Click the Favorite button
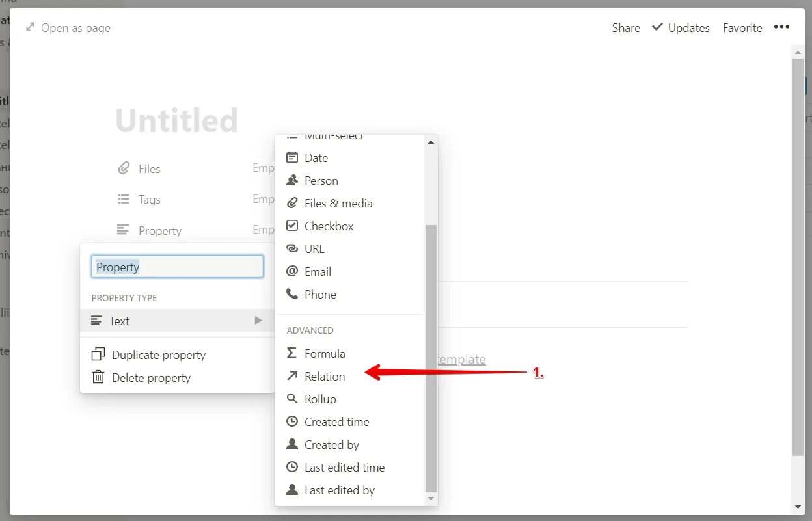This screenshot has width=812, height=521. click(742, 27)
